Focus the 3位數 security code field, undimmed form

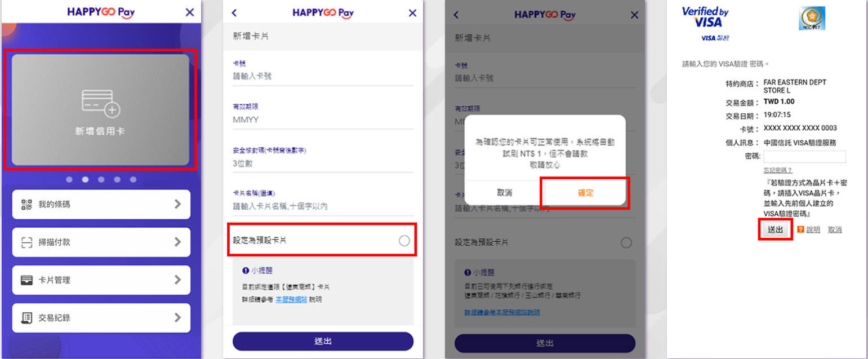tap(323, 165)
